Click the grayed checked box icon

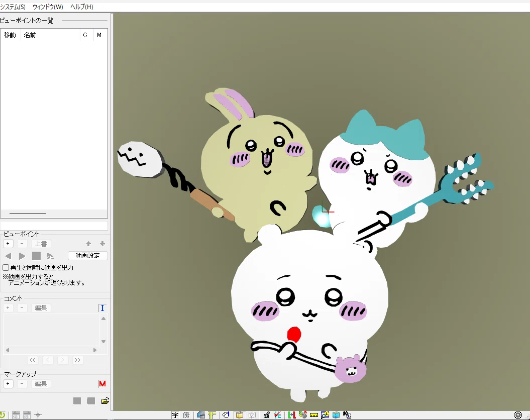[252, 415]
